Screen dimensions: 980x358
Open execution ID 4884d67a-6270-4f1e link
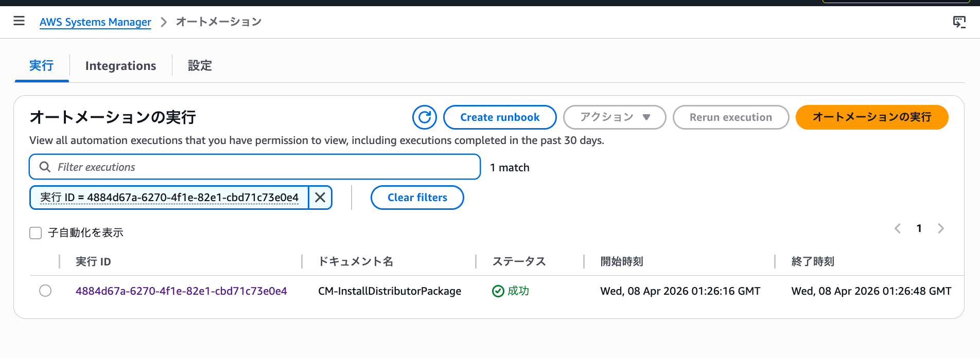pyautogui.click(x=181, y=291)
